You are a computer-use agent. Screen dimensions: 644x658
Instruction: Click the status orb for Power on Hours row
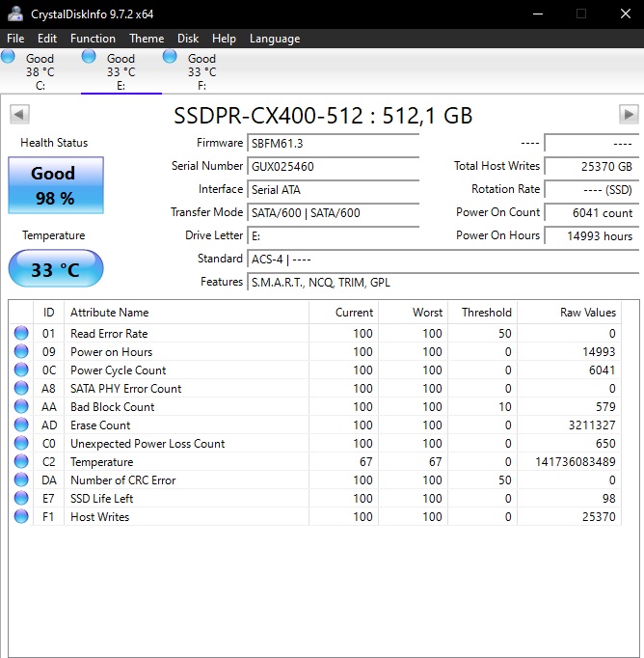pyautogui.click(x=21, y=351)
